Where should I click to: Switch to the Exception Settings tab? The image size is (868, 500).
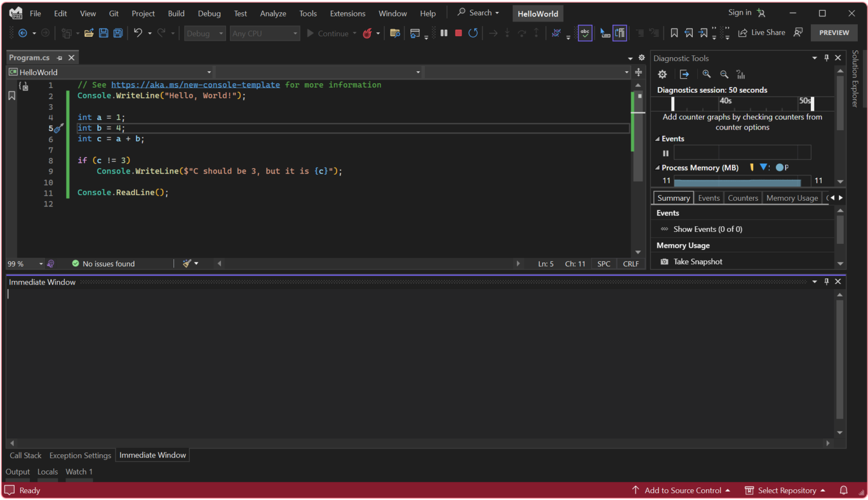pyautogui.click(x=80, y=455)
